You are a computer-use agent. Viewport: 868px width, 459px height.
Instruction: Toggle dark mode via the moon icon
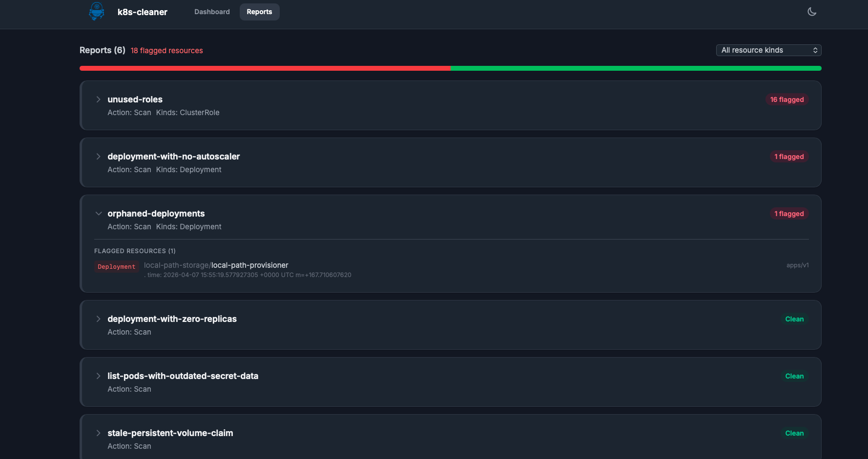(812, 11)
